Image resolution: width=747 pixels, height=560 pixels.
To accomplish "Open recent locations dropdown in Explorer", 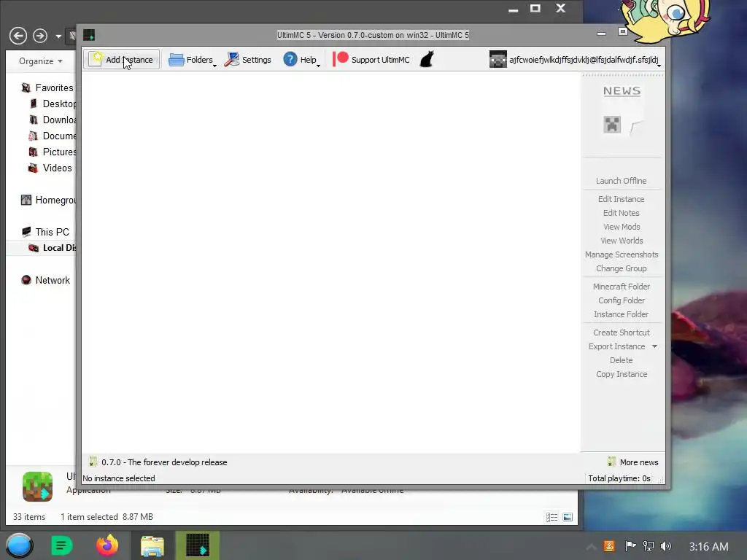I will point(58,36).
